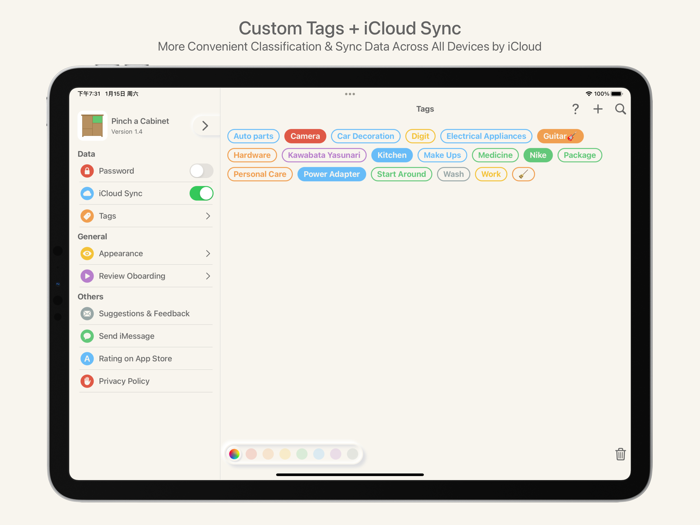
Task: Open the help question mark icon
Action: (x=575, y=109)
